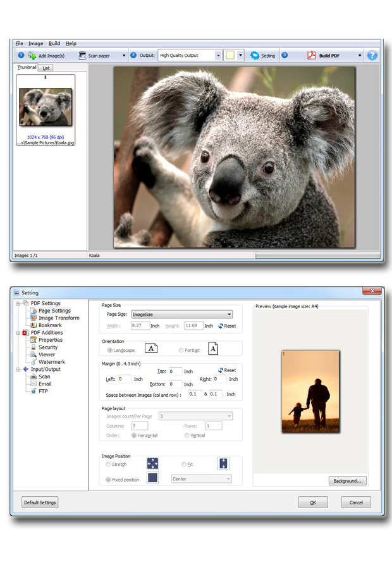Click the Right margin input field
Viewport: 392px width, 574px height.
pos(220,379)
